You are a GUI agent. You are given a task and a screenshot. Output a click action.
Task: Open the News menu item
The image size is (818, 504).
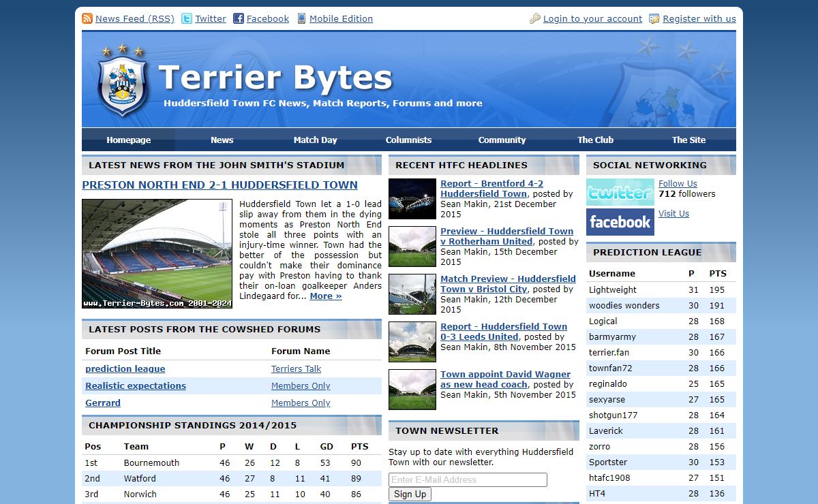point(222,140)
